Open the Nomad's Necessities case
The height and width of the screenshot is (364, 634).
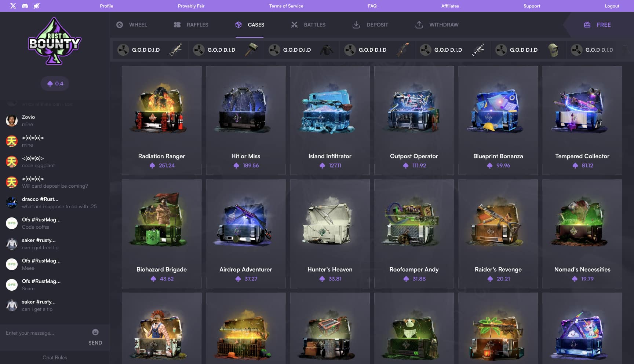pos(582,234)
